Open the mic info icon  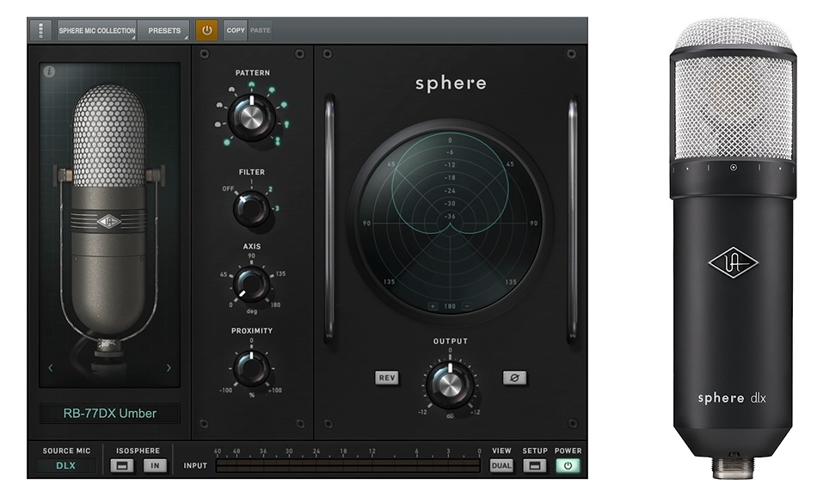tap(49, 71)
